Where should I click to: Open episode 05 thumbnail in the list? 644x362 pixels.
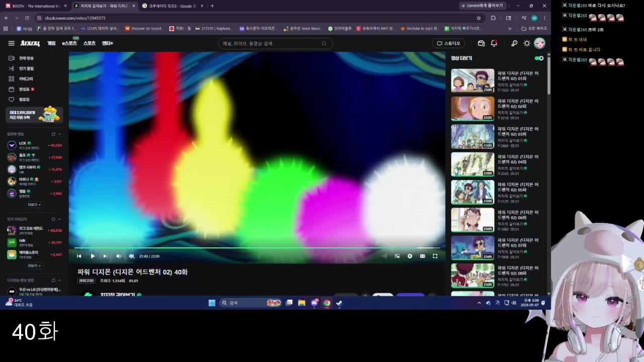click(x=472, y=192)
